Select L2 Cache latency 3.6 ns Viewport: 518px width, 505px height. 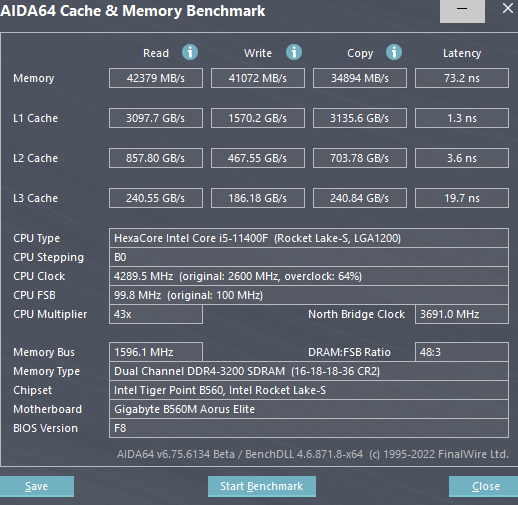(x=462, y=158)
